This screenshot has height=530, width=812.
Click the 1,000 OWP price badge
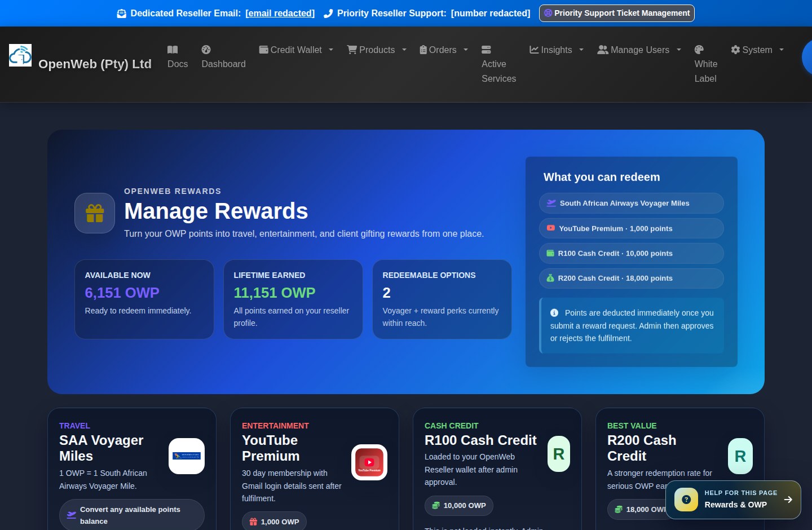click(275, 522)
